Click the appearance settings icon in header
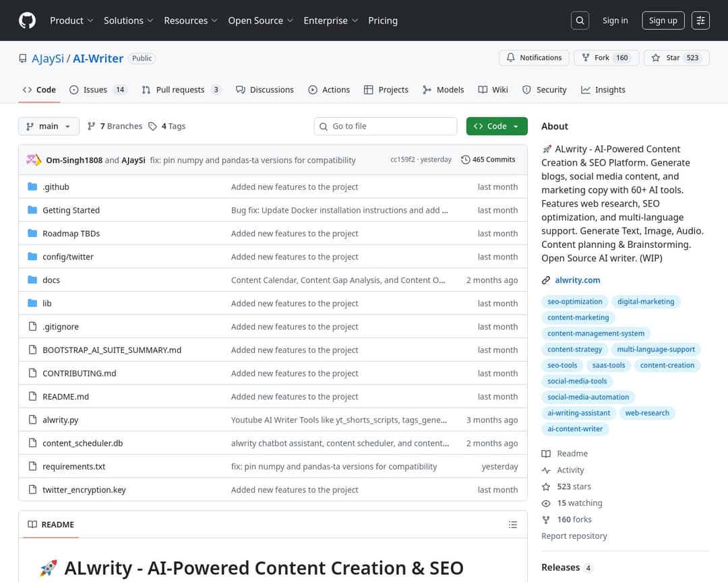This screenshot has height=582, width=728. (701, 21)
